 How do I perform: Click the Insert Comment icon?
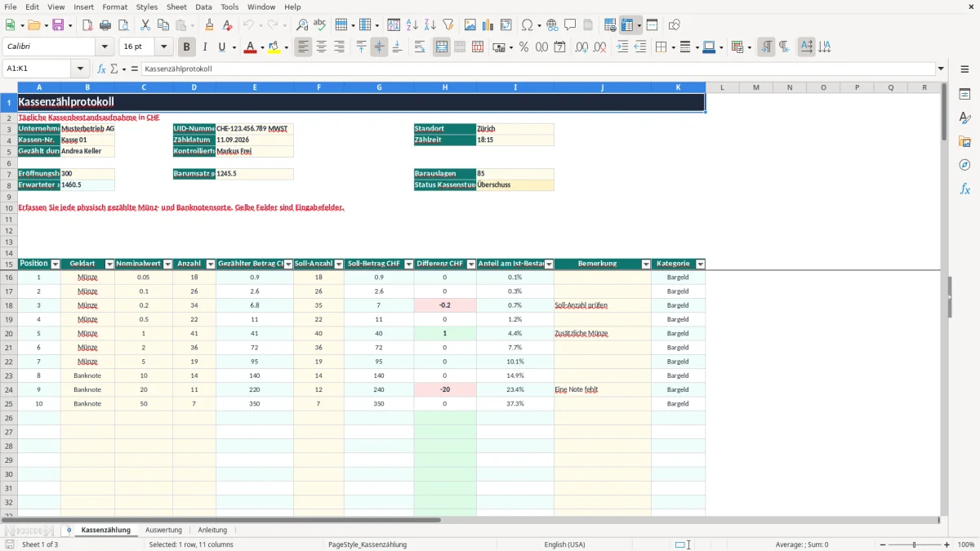click(x=570, y=25)
